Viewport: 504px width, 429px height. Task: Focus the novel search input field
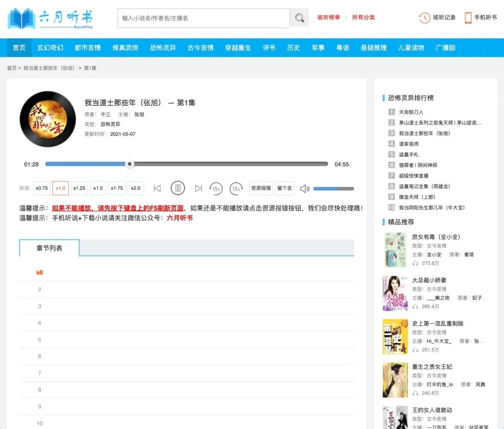203,18
